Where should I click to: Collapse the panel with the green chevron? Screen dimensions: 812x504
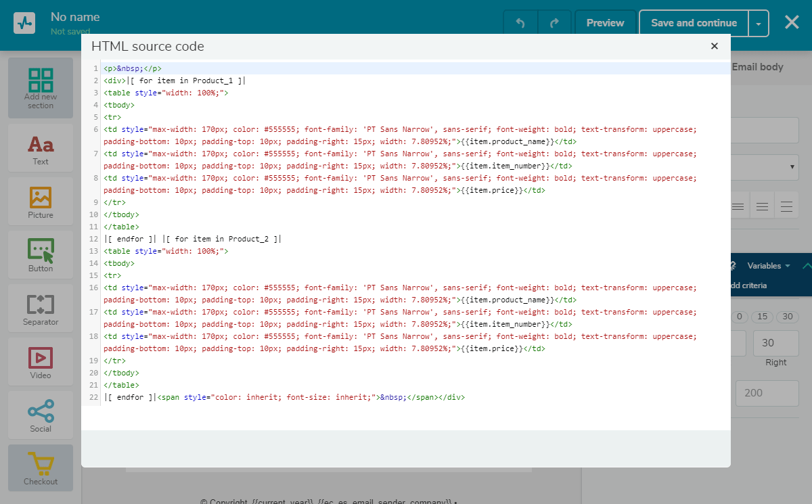806,266
